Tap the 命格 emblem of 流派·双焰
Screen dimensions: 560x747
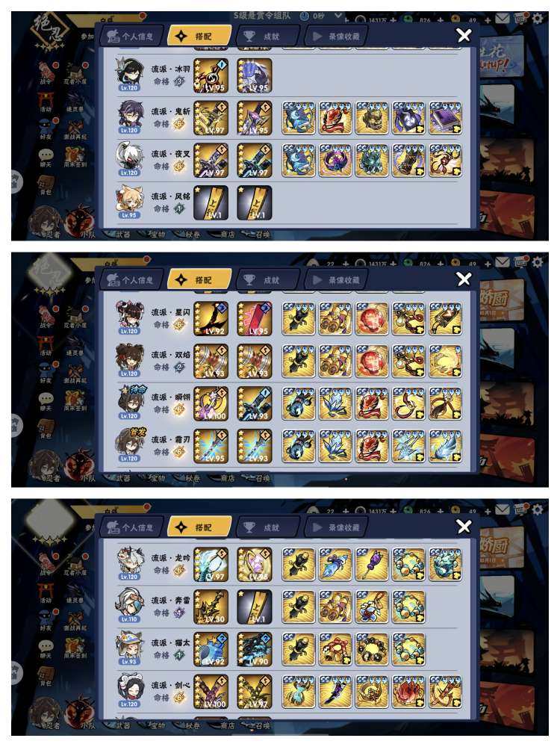pos(179,367)
